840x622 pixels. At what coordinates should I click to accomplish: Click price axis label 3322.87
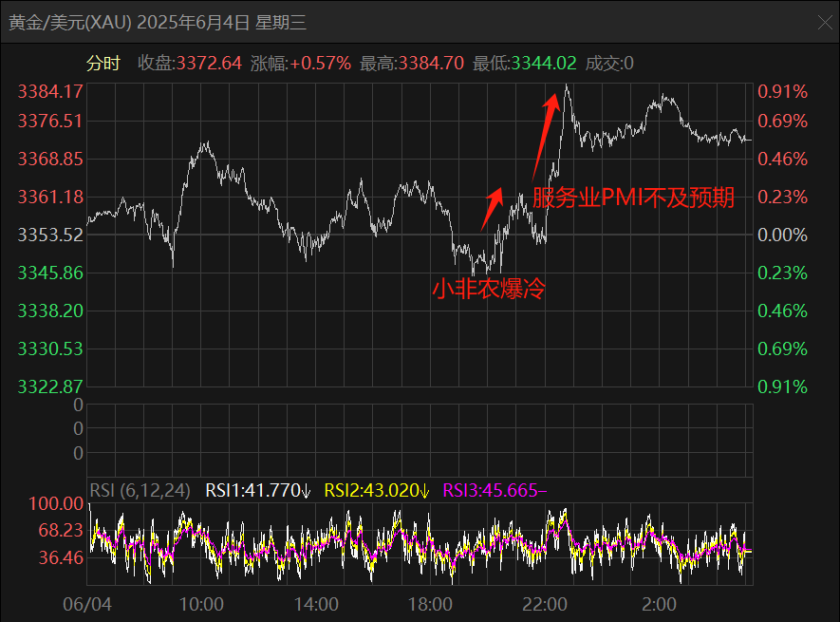50,386
